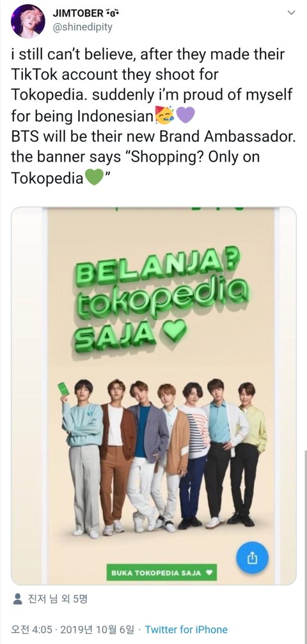This screenshot has width=307, height=644.
Task: Open the tweet options chevron menu
Action: point(291,13)
